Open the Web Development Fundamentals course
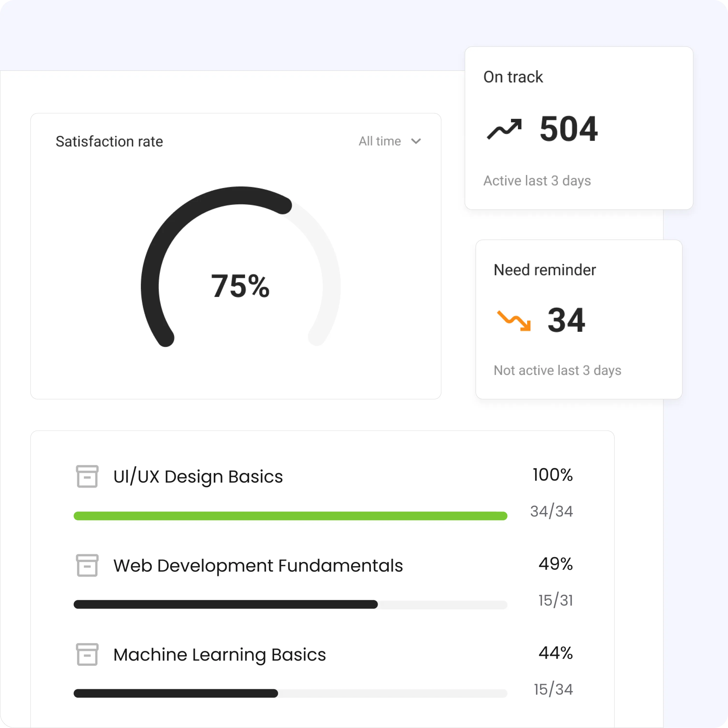This screenshot has width=728, height=728. tap(258, 565)
